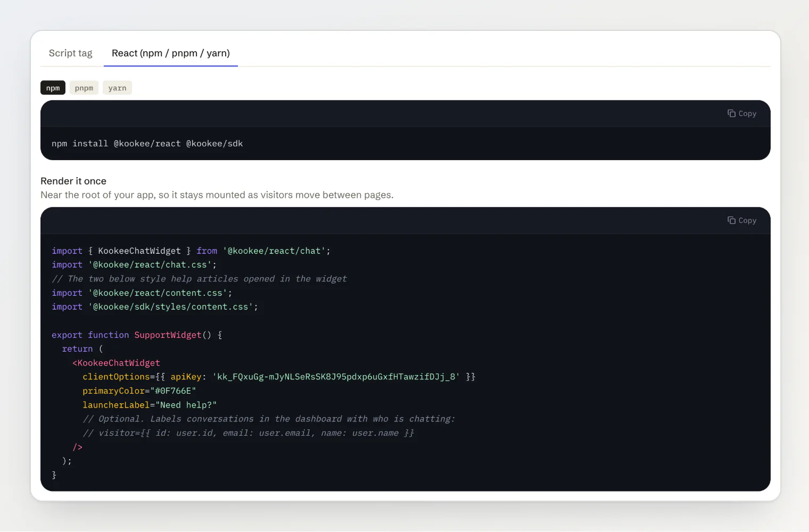Click the '@kookee/react/content.css' import line
Image resolution: width=809 pixels, height=532 pixels.
coord(142,293)
